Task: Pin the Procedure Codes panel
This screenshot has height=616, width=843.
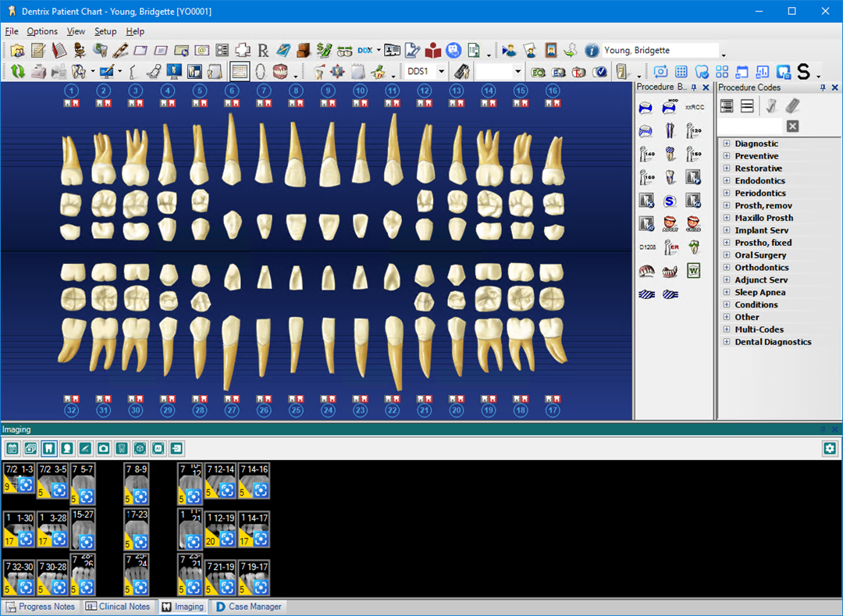Action: tap(823, 87)
